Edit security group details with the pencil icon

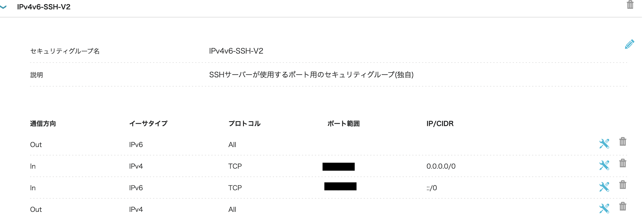(629, 44)
